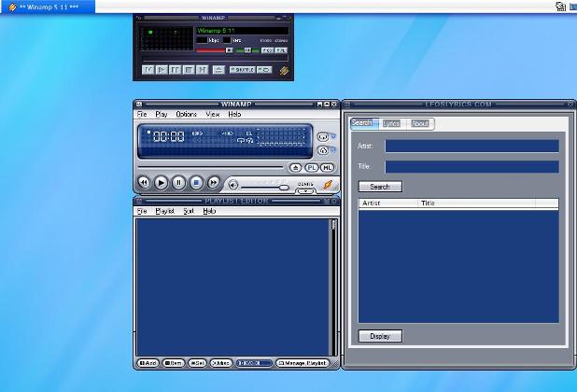Click the lightning bolt logo in classic player
Image resolution: width=577 pixels, height=392 pixels.
(284, 70)
